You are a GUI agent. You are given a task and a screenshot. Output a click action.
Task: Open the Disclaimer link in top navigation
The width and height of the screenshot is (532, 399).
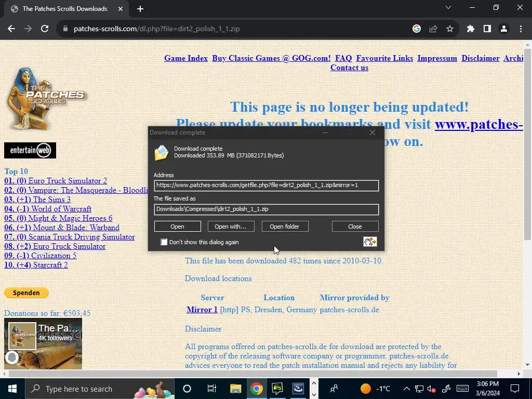click(x=481, y=58)
